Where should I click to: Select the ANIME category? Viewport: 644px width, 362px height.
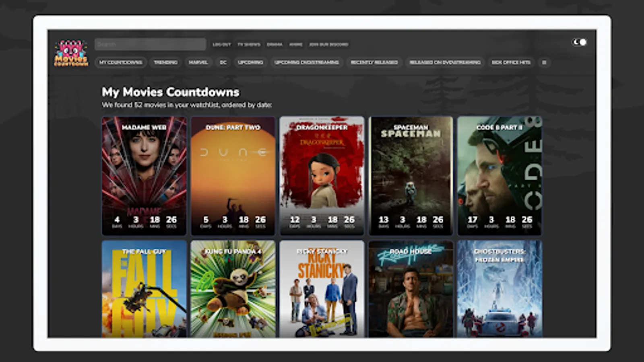click(x=296, y=45)
